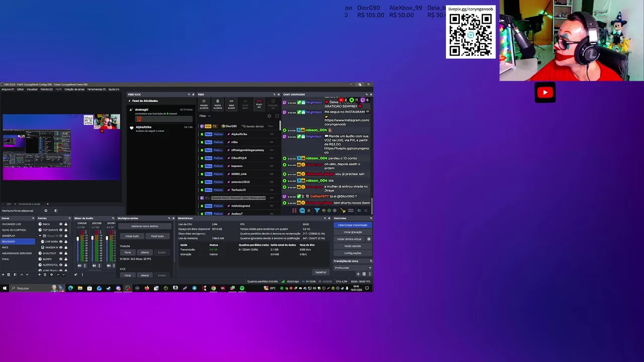Viewport: 644px width, 362px height.
Task: Click Adicionar novo destino
Action: click(x=145, y=226)
